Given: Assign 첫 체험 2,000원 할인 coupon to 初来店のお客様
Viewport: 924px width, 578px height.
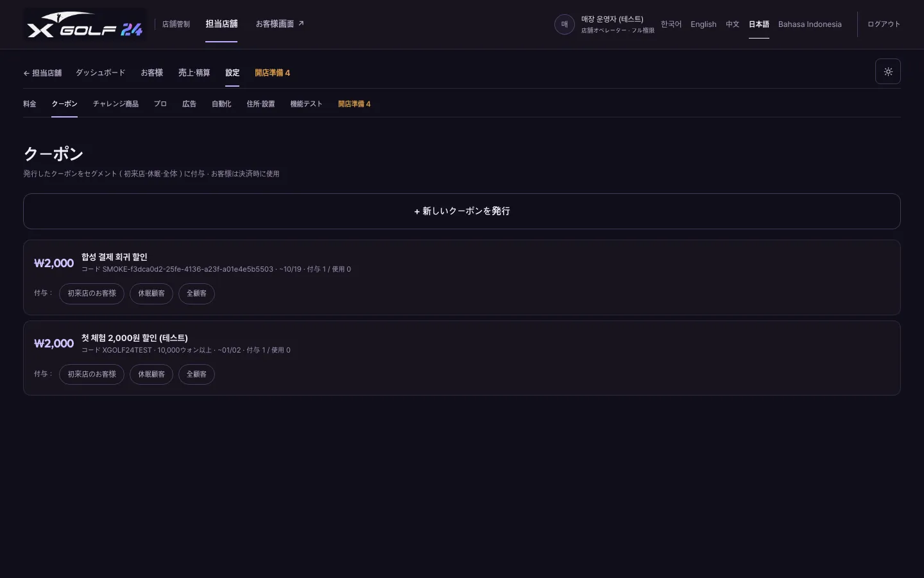Looking at the screenshot, I should point(92,374).
